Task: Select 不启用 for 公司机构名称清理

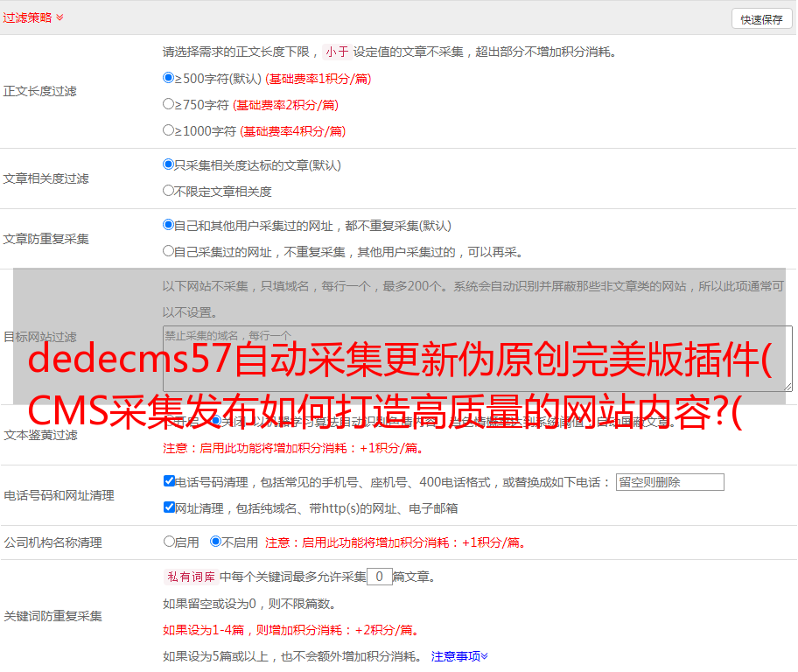Action: coord(215,541)
